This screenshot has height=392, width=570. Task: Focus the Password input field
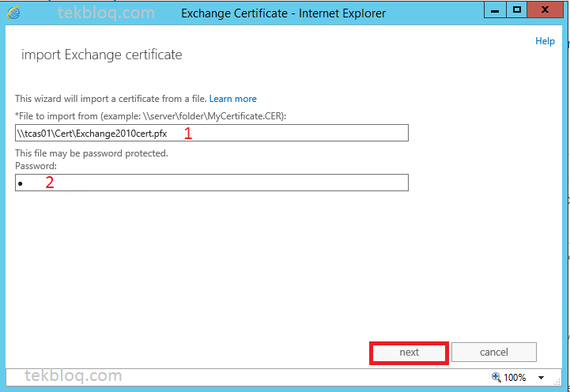212,183
